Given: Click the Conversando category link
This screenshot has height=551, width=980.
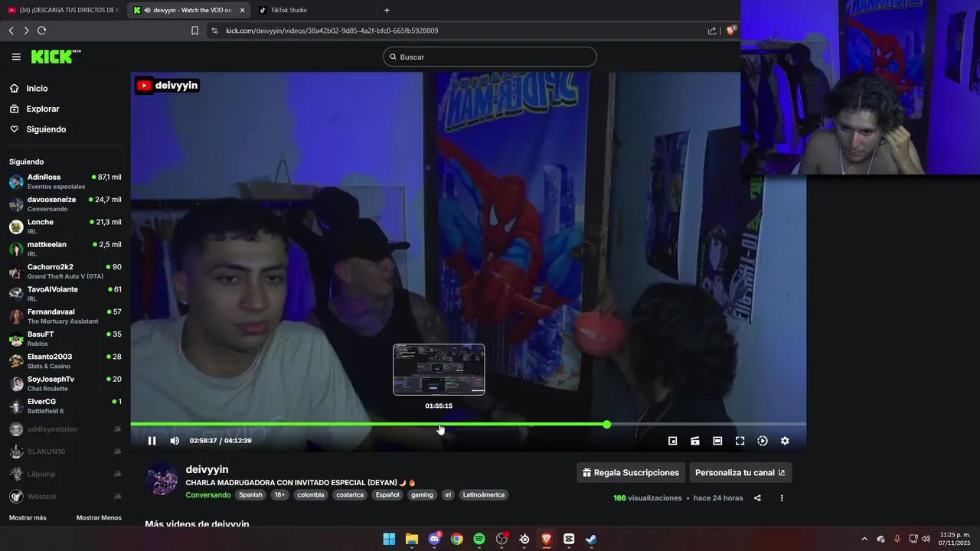Looking at the screenshot, I should click(207, 495).
